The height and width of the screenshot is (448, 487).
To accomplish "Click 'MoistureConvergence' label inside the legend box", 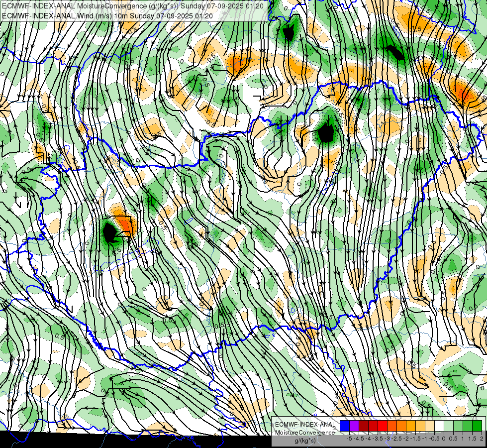I will point(305,433).
